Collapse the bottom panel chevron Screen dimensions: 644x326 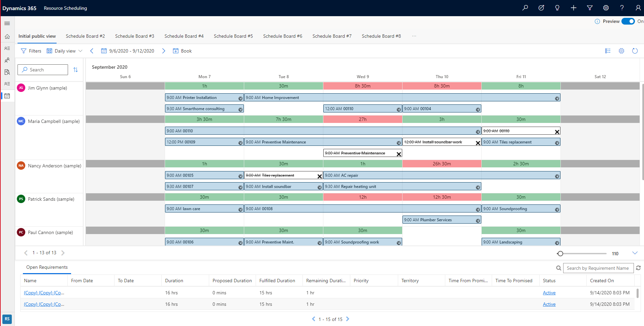(x=635, y=253)
